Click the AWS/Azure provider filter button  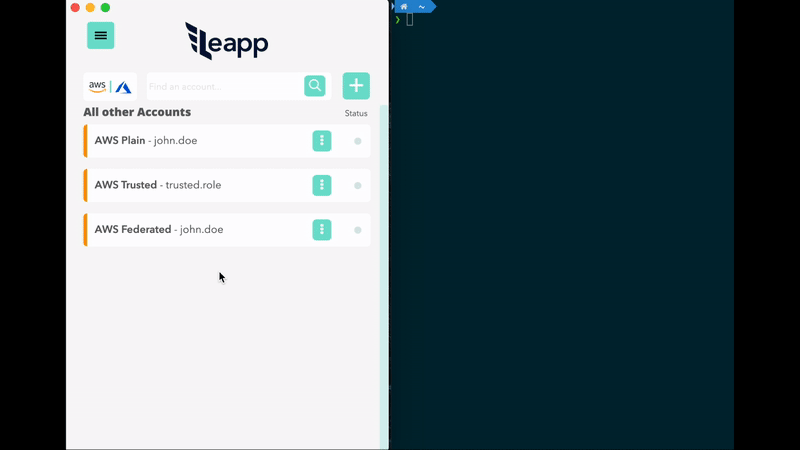pos(110,86)
